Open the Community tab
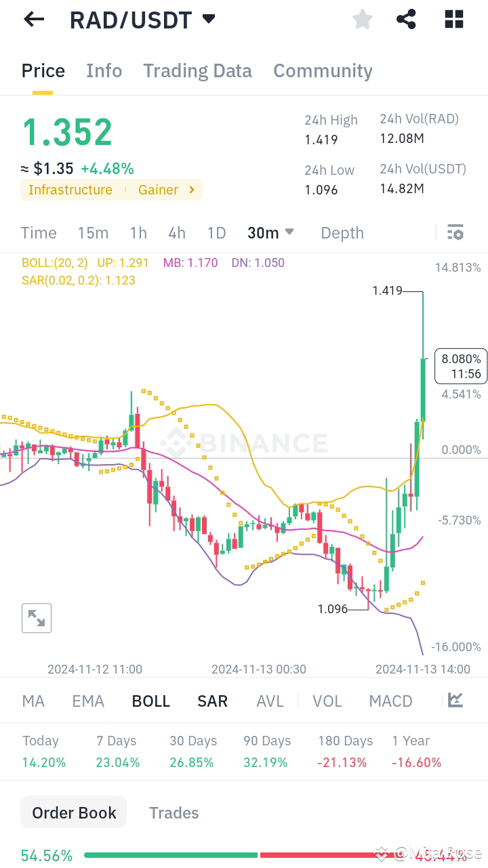The width and height of the screenshot is (488, 868). (323, 70)
